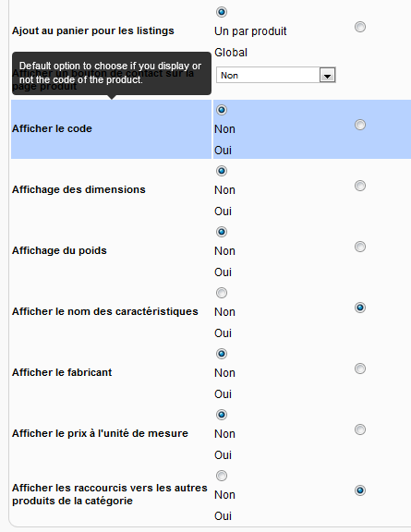The width and height of the screenshot is (411, 532).
Task: Select the "Non" radio for Afficher le fabricant
Action: (222, 354)
